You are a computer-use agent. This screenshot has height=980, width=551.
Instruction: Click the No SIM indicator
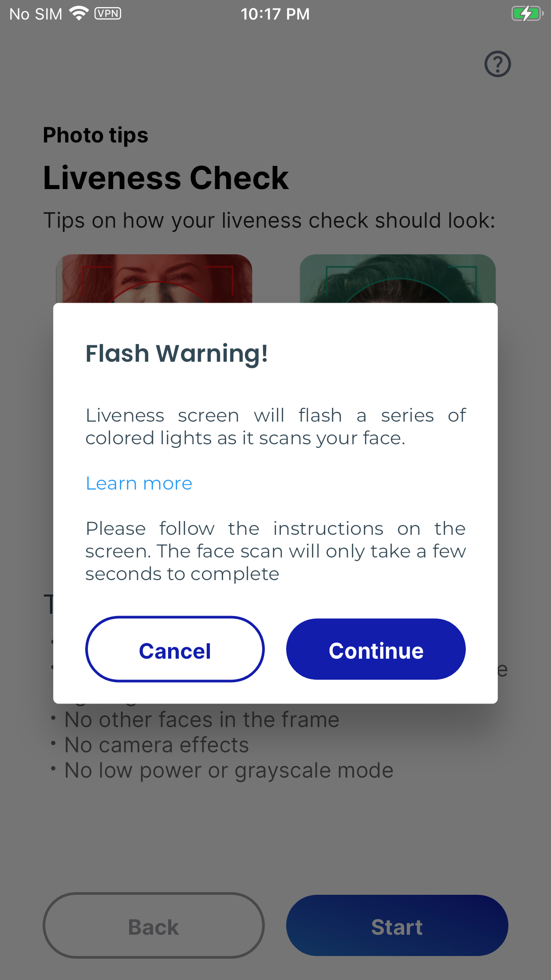pos(35,14)
